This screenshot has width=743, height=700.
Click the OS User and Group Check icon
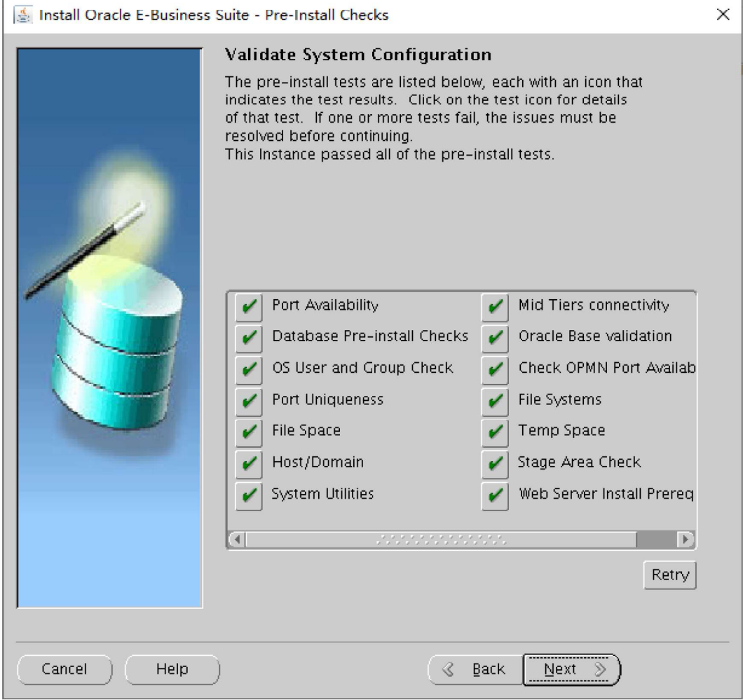(x=249, y=369)
